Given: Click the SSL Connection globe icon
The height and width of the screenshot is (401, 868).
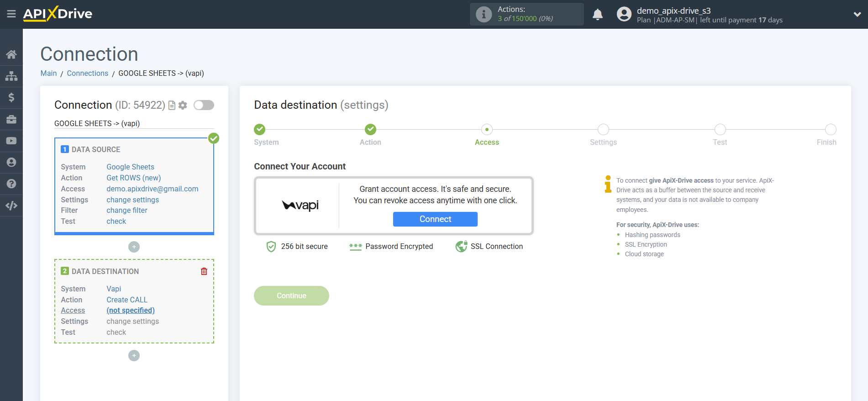Looking at the screenshot, I should pos(461,246).
